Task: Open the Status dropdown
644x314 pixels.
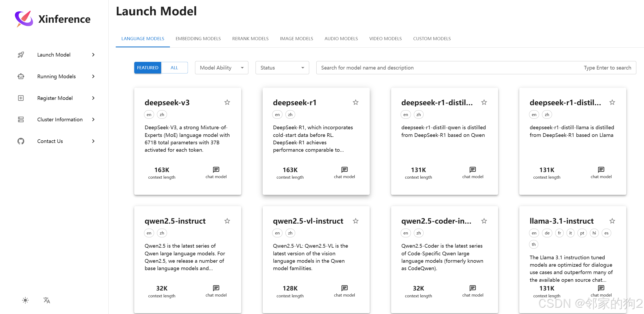Action: click(x=282, y=68)
